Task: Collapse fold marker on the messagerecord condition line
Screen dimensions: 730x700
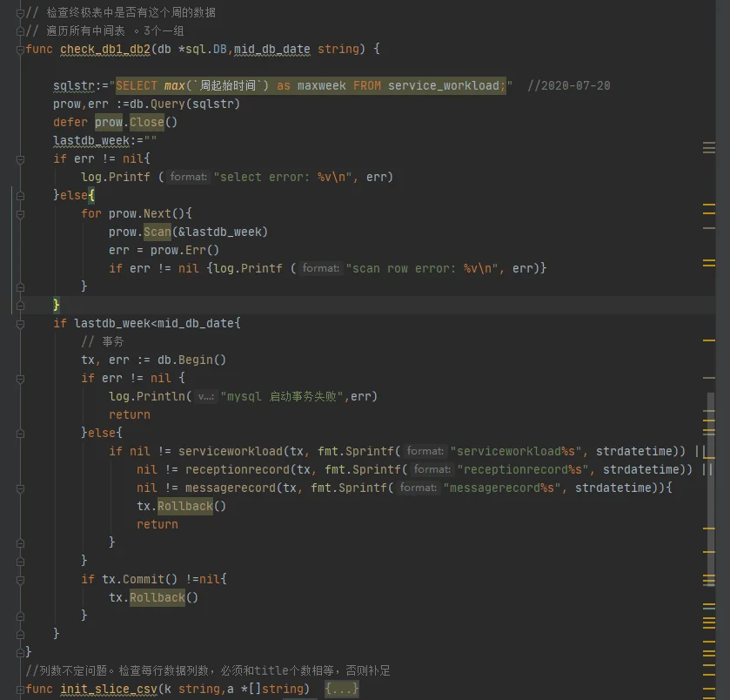Action: click(20, 488)
